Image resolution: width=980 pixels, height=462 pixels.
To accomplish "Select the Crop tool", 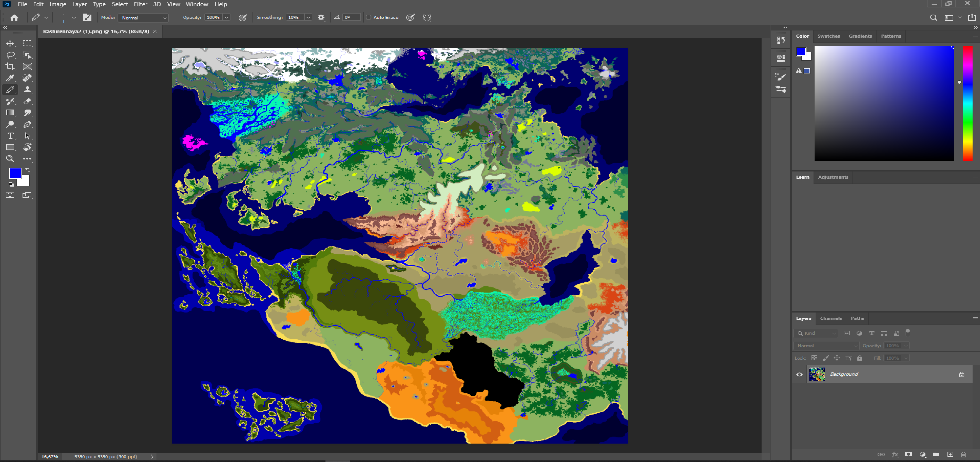I will click(10, 67).
